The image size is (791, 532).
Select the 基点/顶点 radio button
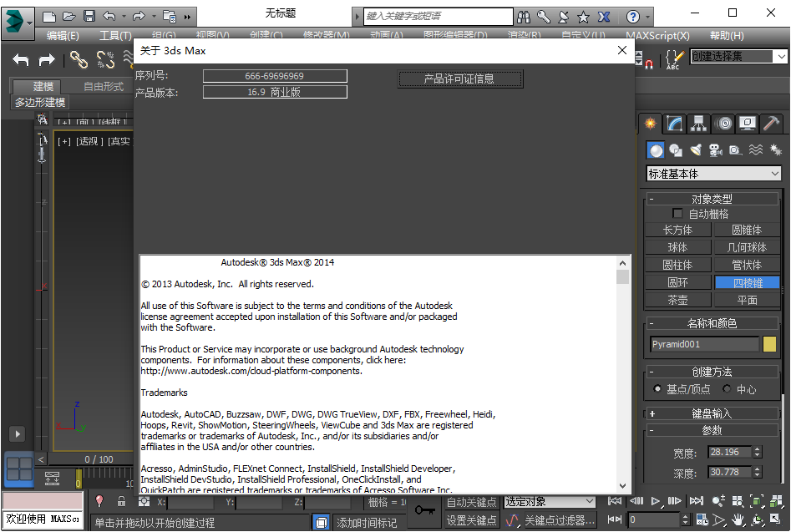657,389
